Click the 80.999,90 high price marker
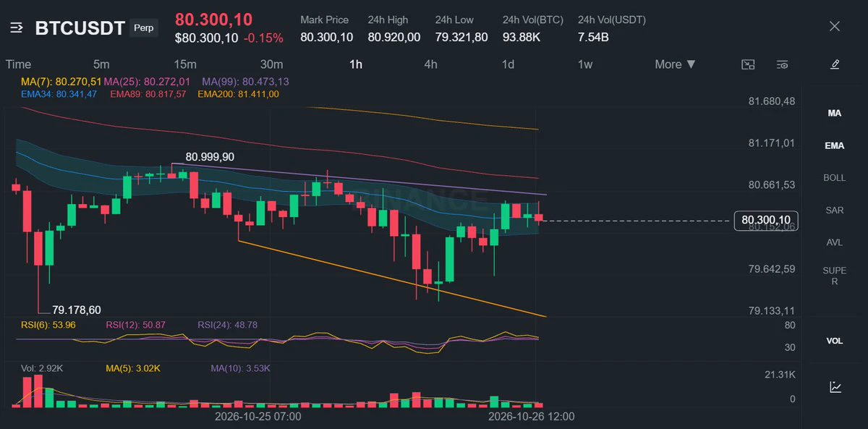868x429 pixels. click(210, 156)
